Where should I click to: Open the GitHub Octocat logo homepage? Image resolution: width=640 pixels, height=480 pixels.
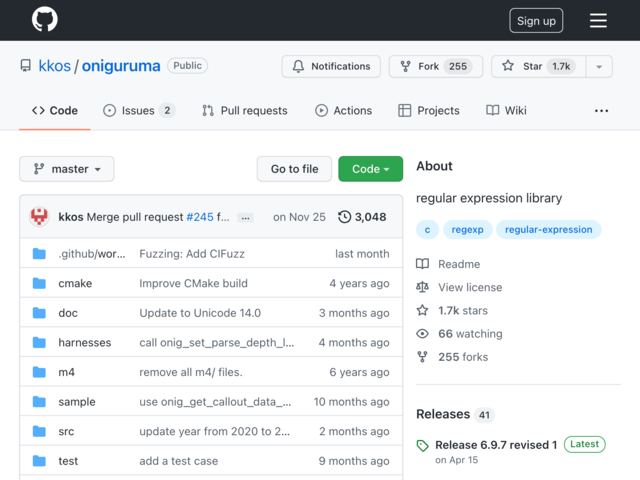45,19
